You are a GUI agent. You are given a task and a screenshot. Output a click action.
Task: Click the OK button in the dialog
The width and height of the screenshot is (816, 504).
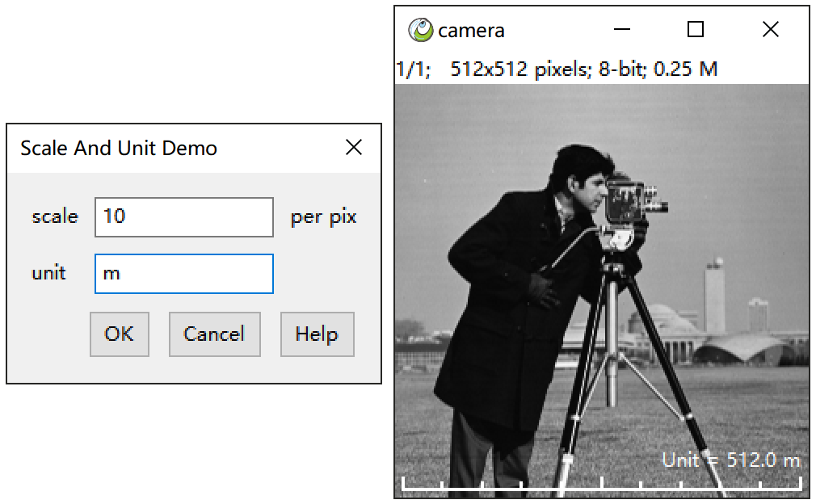[x=120, y=334]
